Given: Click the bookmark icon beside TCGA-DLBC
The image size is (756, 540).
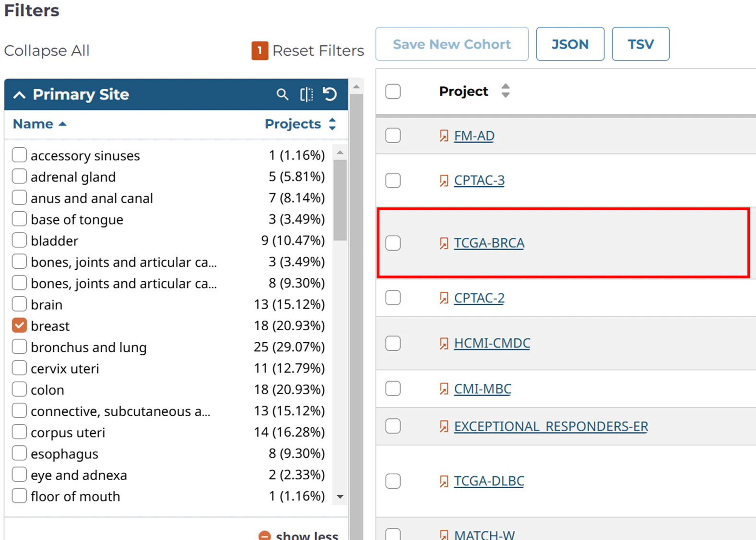Looking at the screenshot, I should [x=444, y=481].
